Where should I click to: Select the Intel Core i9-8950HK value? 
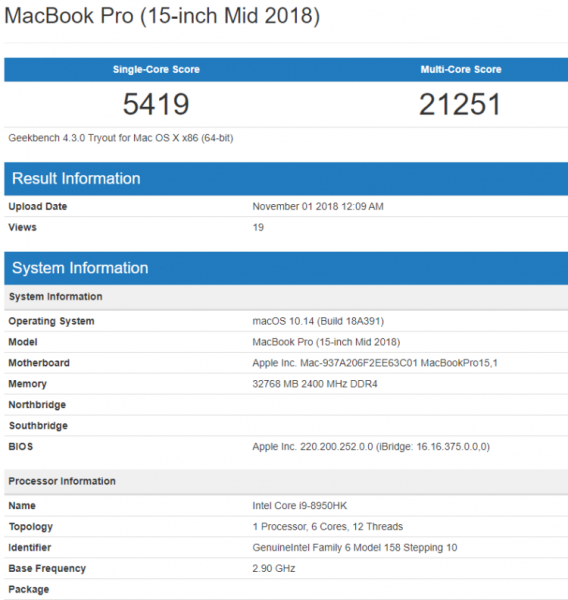[x=300, y=506]
